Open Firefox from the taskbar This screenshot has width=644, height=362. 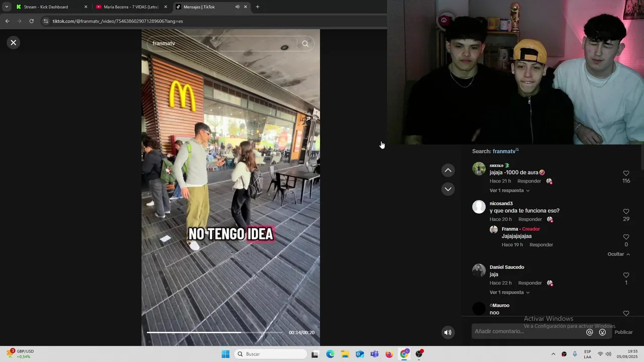click(x=389, y=354)
